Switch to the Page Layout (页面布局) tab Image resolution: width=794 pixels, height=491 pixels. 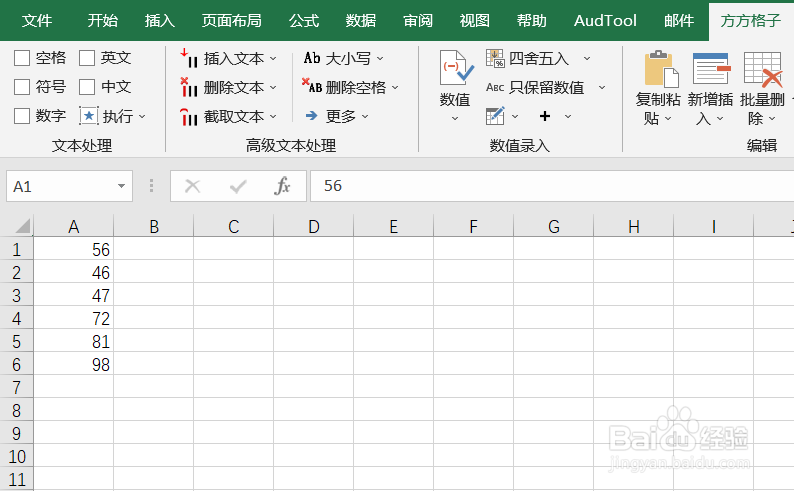(x=231, y=20)
